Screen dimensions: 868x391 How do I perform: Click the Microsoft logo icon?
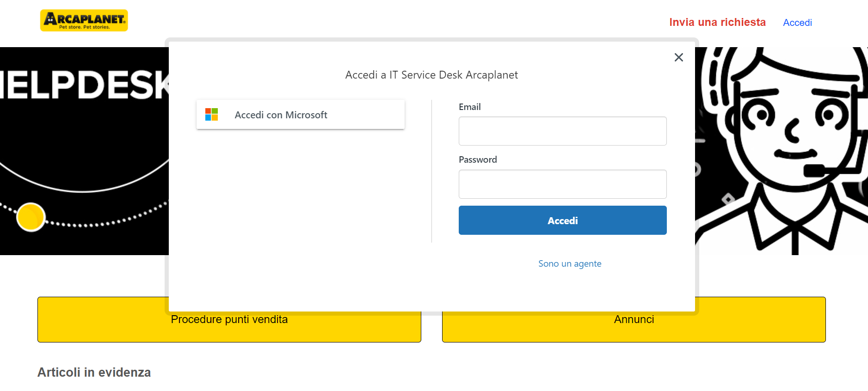click(x=211, y=115)
